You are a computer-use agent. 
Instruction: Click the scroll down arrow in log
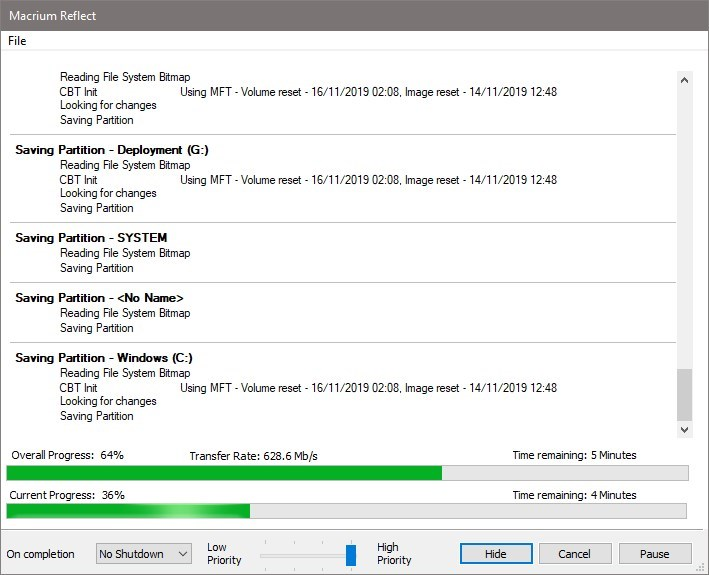tap(685, 429)
